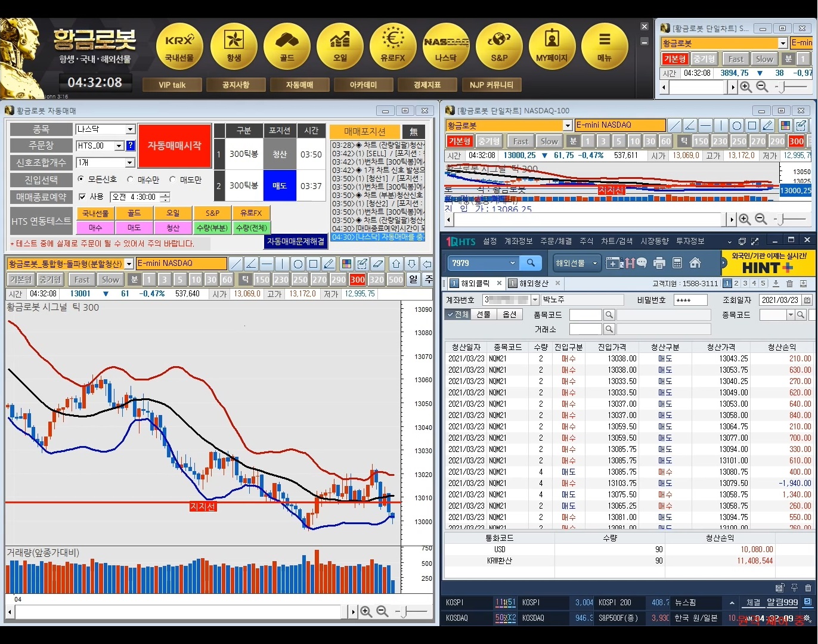This screenshot has width=818, height=644.
Task: Switch to 해외청산 tab
Action: coord(533,283)
